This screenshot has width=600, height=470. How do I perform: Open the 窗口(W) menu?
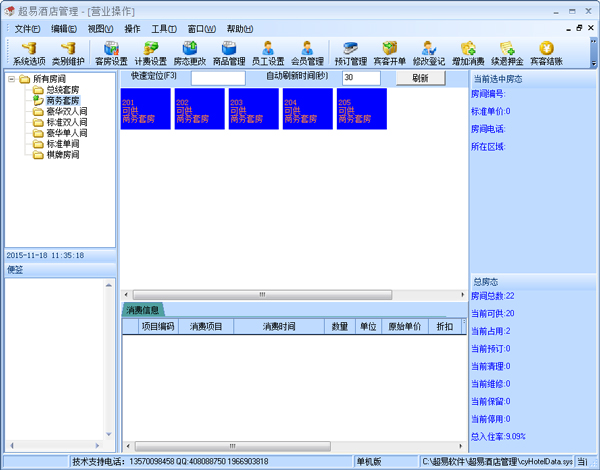tap(202, 29)
